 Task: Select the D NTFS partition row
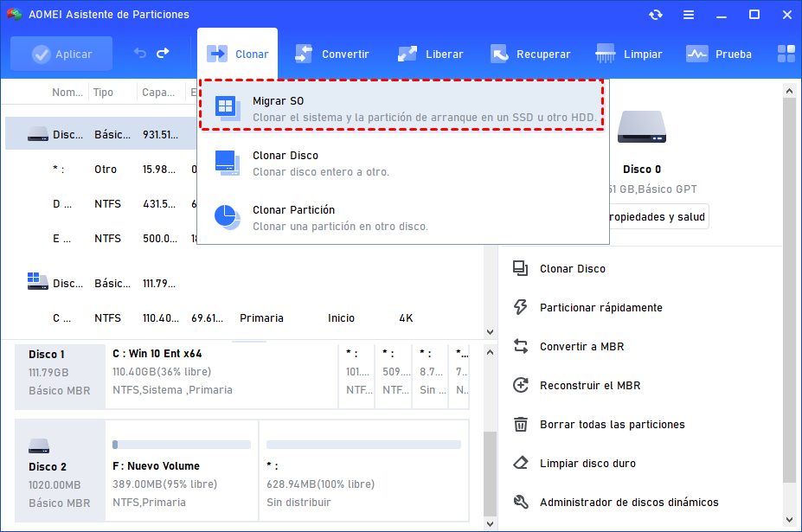click(100, 203)
